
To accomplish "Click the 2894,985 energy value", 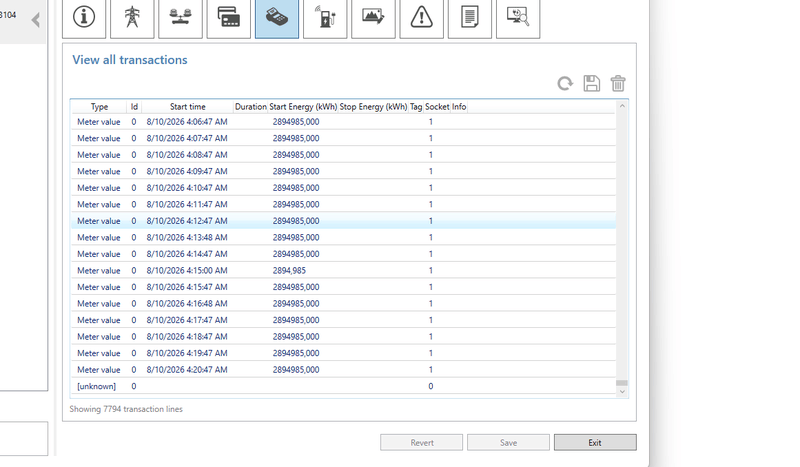I will [x=289, y=271].
